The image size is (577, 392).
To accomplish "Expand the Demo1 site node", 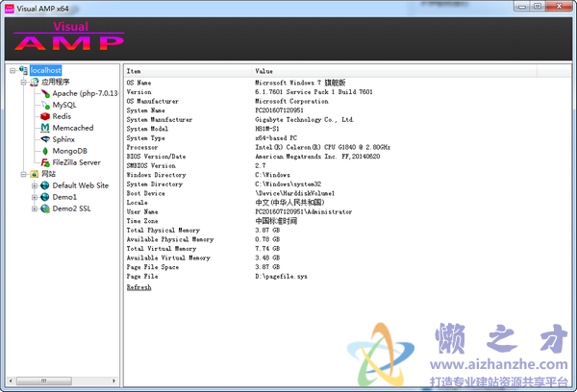I will (35, 197).
